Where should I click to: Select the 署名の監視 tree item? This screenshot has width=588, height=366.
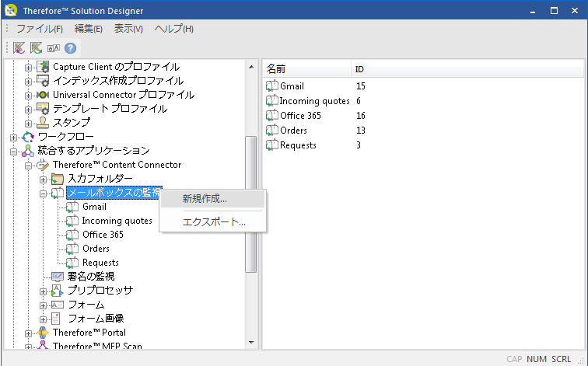[91, 277]
